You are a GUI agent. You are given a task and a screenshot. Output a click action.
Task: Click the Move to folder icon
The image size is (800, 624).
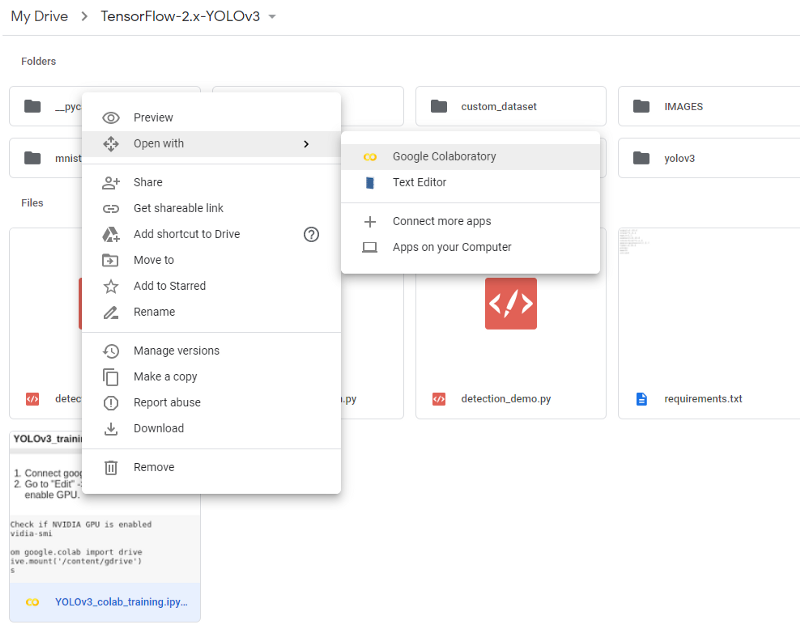point(110,261)
